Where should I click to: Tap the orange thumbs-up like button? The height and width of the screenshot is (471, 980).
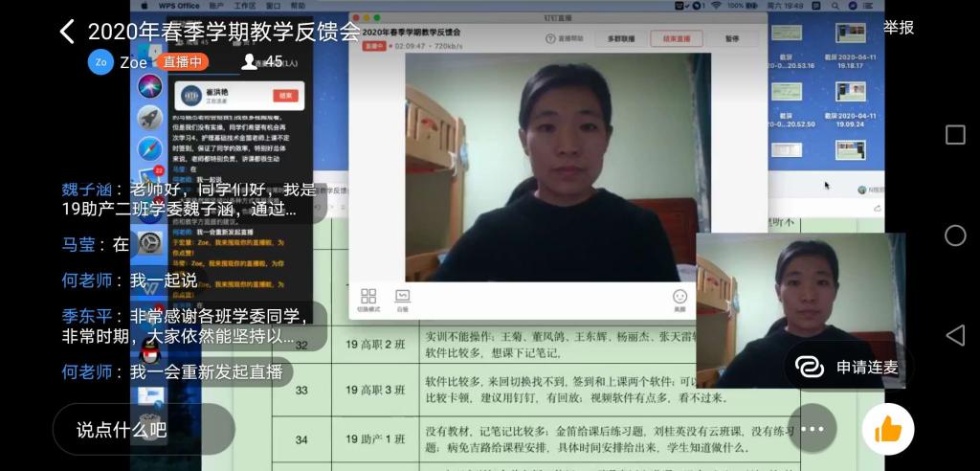(887, 430)
